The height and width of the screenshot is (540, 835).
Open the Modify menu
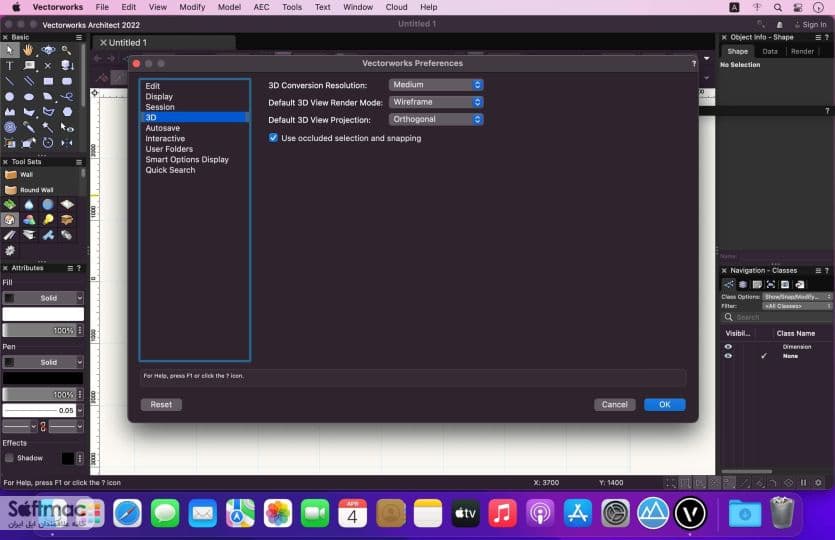192,7
